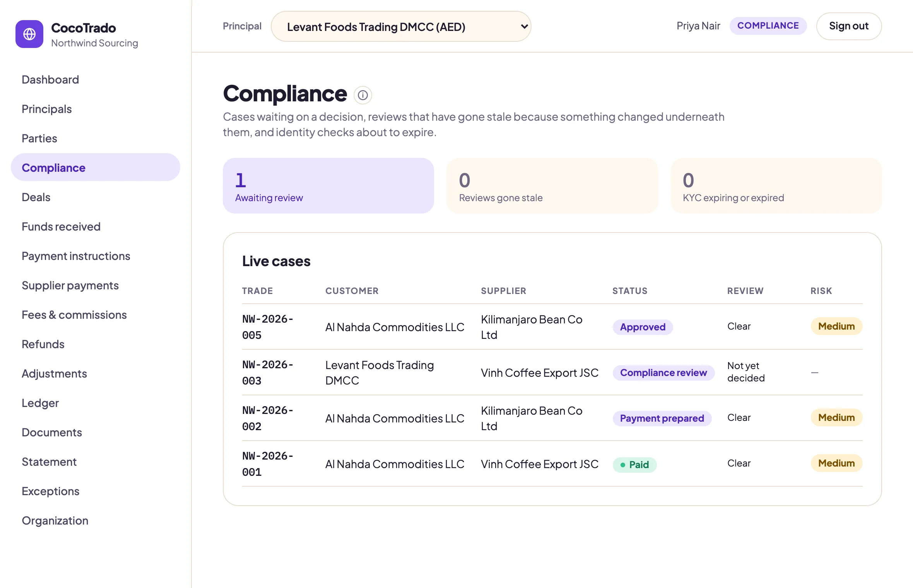Click the COMPLIANCE role badge
The height and width of the screenshot is (588, 913).
pos(768,26)
